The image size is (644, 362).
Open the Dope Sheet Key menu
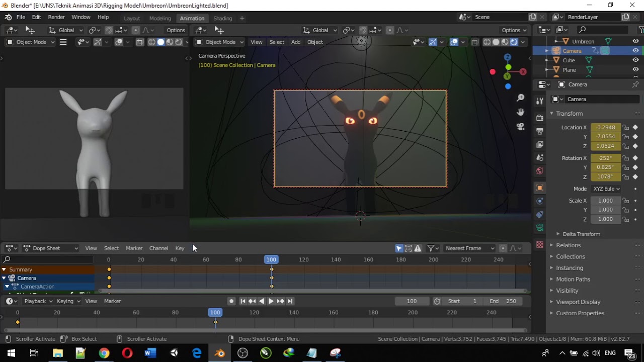point(180,248)
